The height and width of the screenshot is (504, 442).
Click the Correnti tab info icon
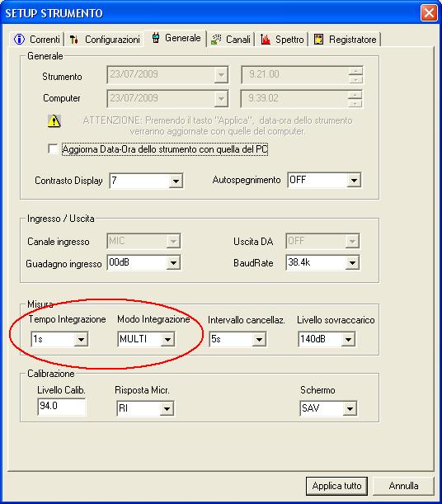[19, 40]
